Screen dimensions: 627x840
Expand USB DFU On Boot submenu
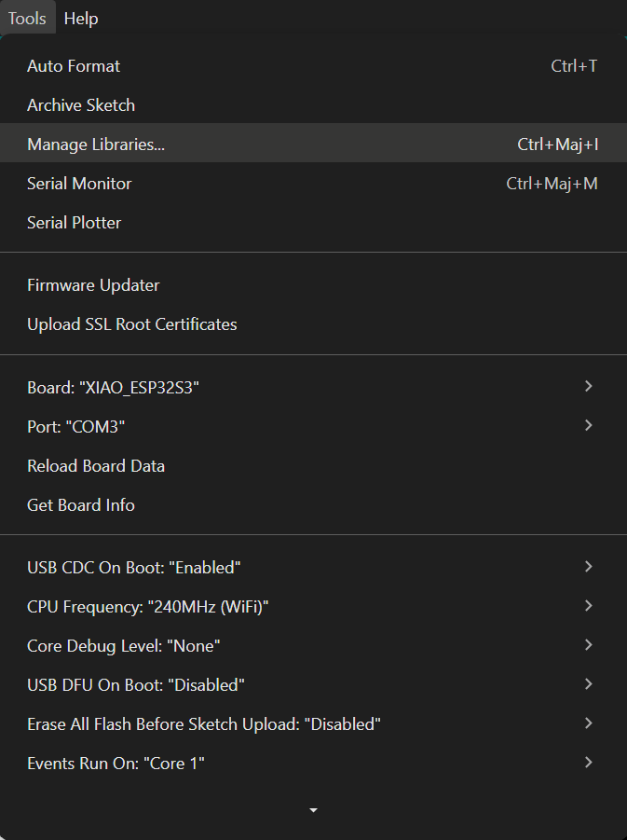tap(136, 685)
